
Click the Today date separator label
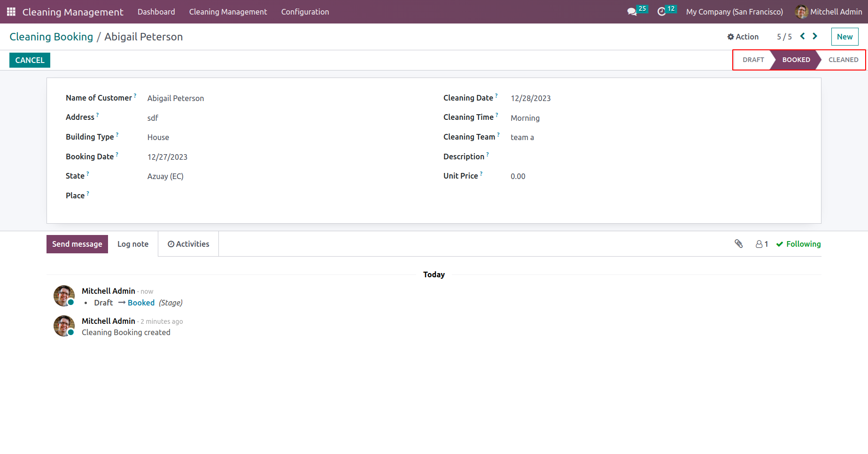tap(434, 274)
